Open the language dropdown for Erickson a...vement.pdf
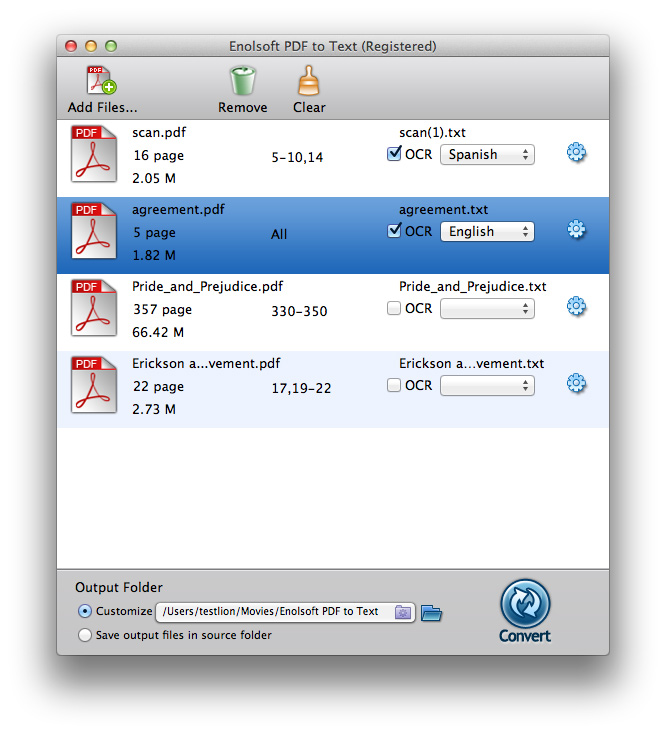Viewport: 666px width, 734px height. click(x=487, y=386)
